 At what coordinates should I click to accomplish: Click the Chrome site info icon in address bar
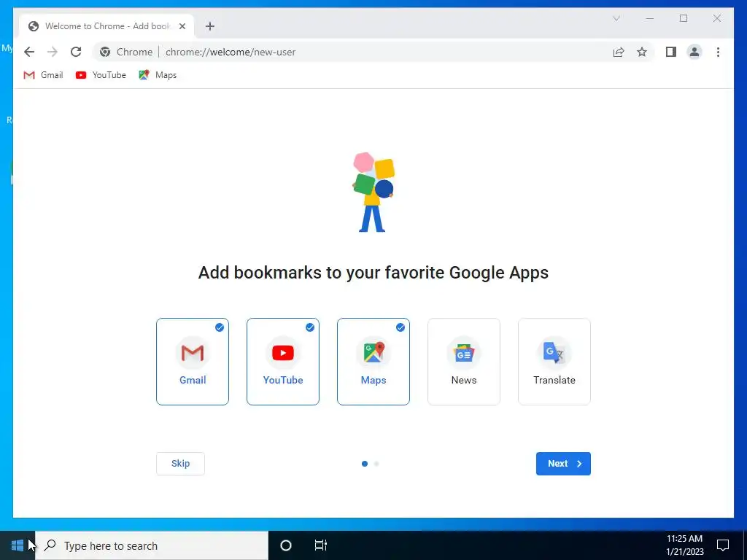tap(105, 52)
